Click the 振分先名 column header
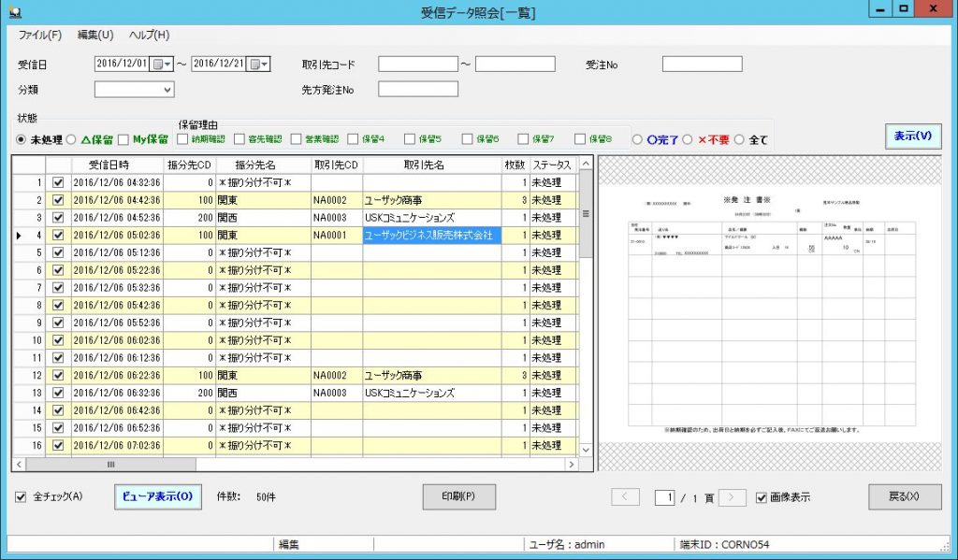The height and width of the screenshot is (560, 958). (x=263, y=165)
